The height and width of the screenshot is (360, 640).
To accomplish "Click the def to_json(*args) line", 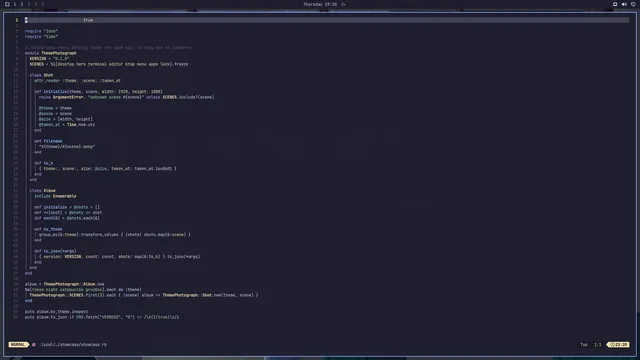I will [55, 251].
